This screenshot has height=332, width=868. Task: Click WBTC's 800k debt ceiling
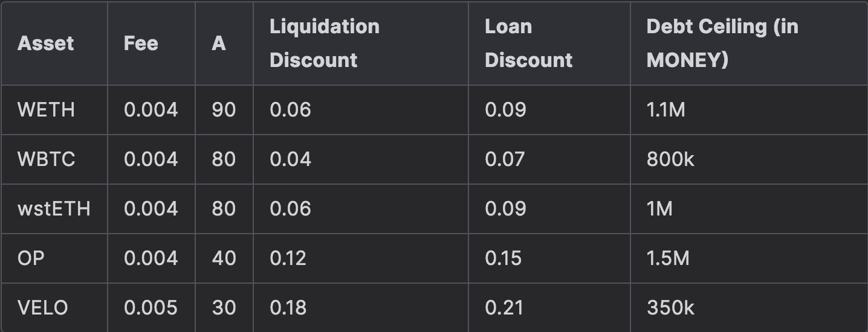pyautogui.click(x=670, y=159)
